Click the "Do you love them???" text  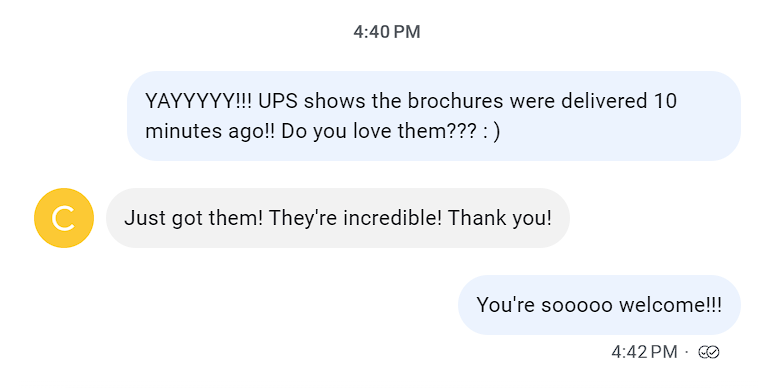point(379,131)
